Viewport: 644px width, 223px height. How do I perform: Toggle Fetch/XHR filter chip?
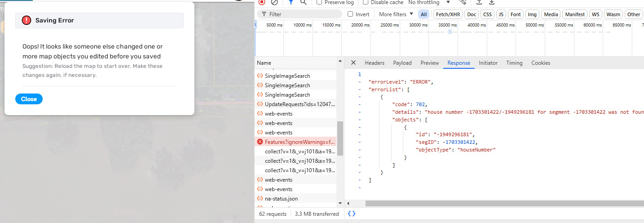pyautogui.click(x=448, y=14)
